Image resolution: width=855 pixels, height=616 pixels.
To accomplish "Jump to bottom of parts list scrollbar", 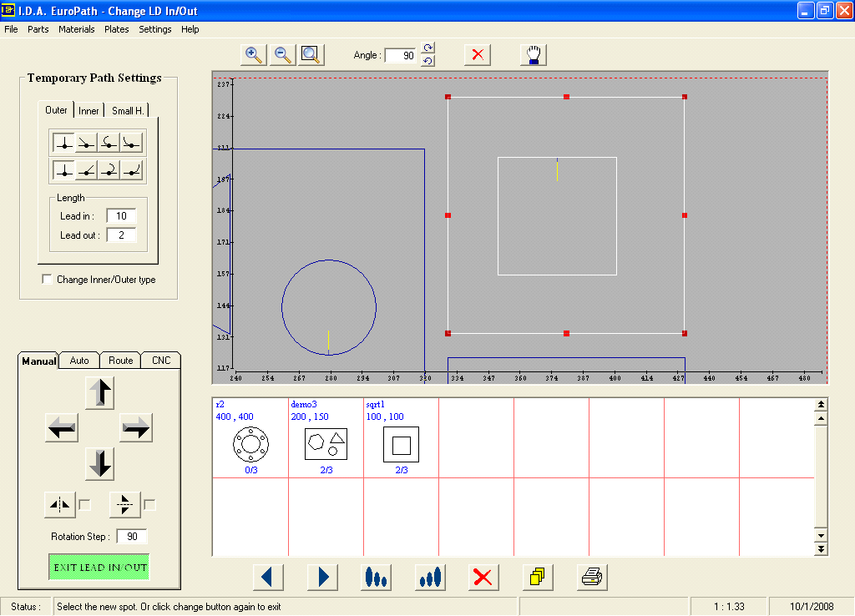I will tap(821, 549).
